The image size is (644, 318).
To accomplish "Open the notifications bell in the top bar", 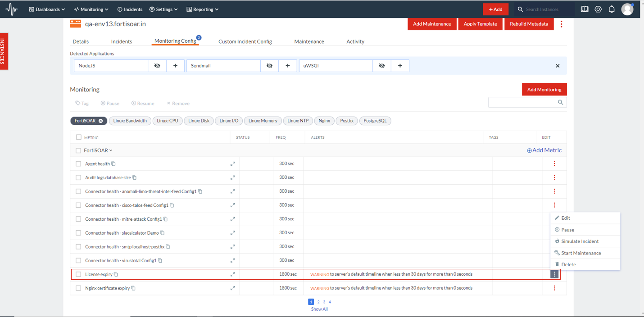I will point(612,9).
